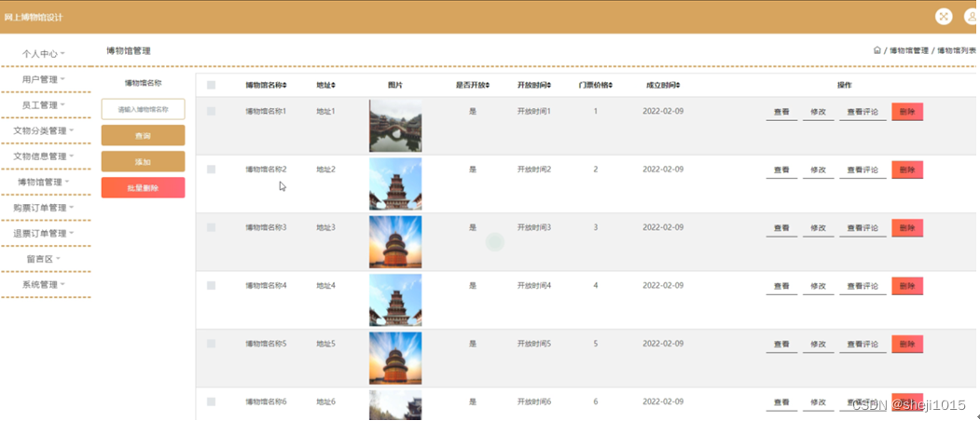980x421 pixels.
Task: Open the pagoda thumbnail of 博物馆名称4
Action: point(395,300)
